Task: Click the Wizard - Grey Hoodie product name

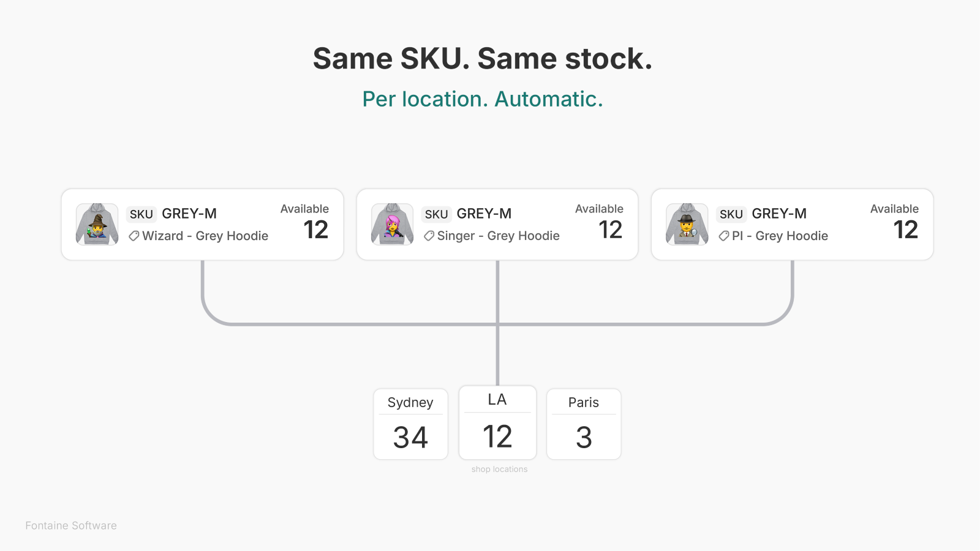Action: 205,236
